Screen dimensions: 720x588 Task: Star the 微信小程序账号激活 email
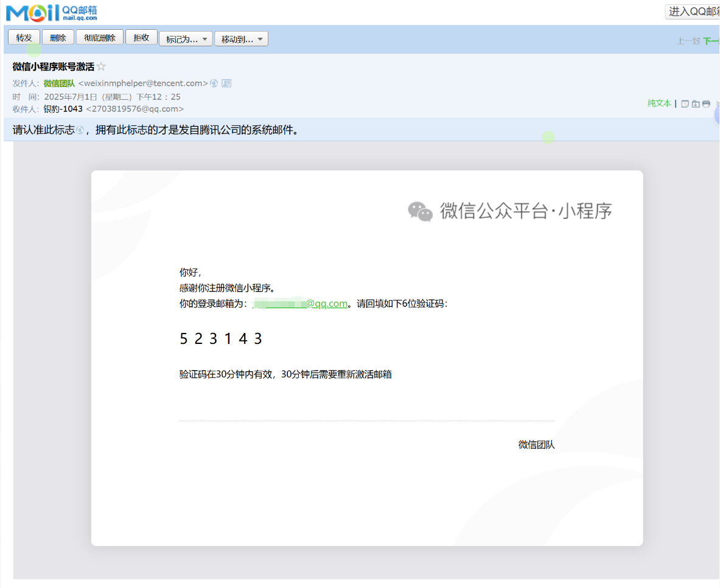[x=102, y=66]
